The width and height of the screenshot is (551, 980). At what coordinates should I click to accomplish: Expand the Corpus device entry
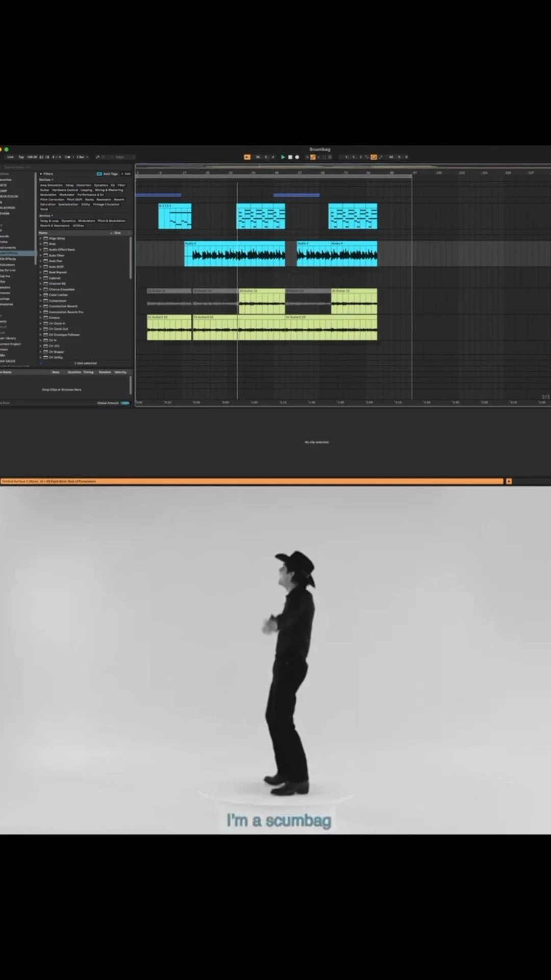(x=41, y=317)
